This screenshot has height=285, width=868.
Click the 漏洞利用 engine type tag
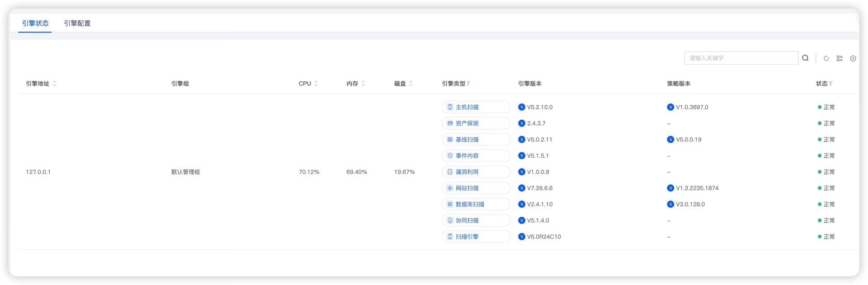[x=475, y=172]
